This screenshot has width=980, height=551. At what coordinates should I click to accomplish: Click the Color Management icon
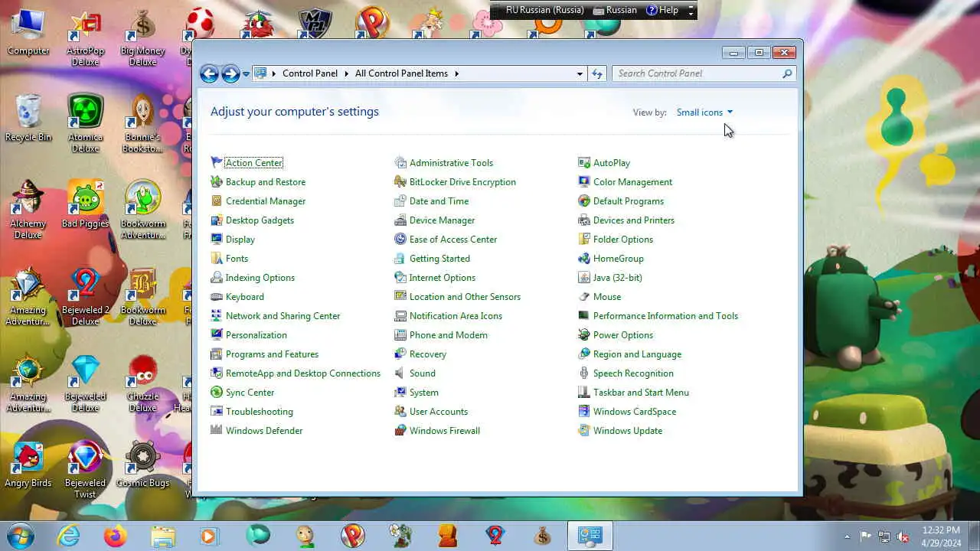coord(584,181)
